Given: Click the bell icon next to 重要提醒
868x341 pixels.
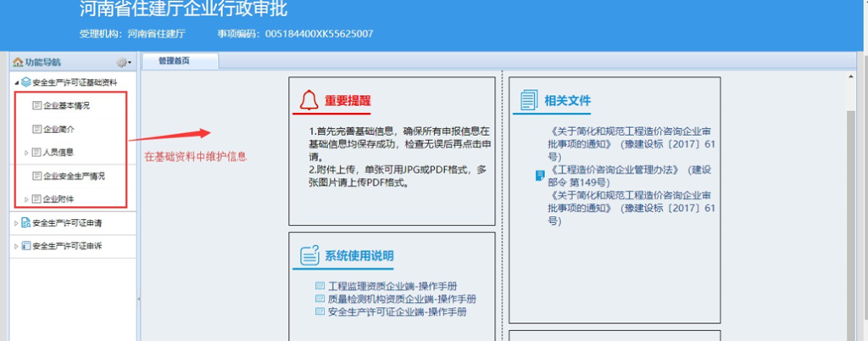Looking at the screenshot, I should tap(309, 100).
